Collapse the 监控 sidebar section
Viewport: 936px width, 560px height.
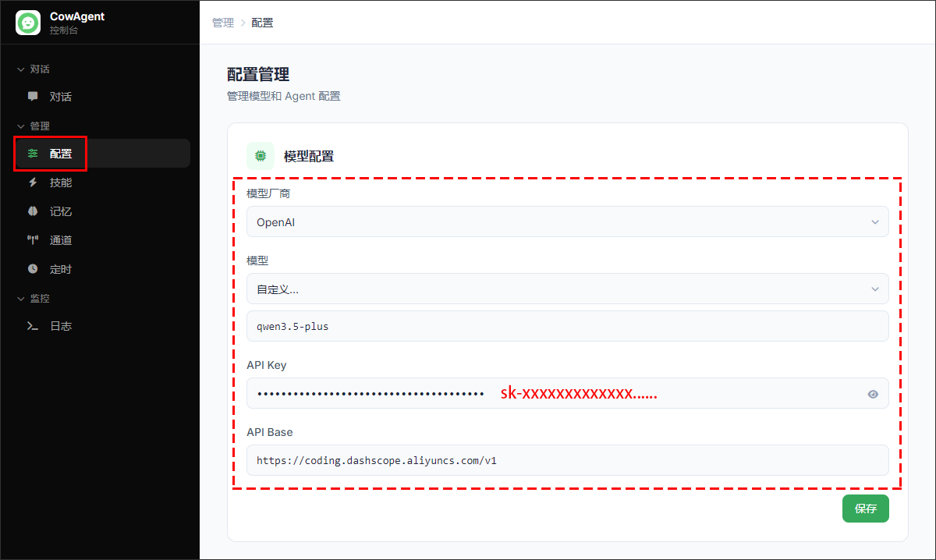tap(21, 299)
